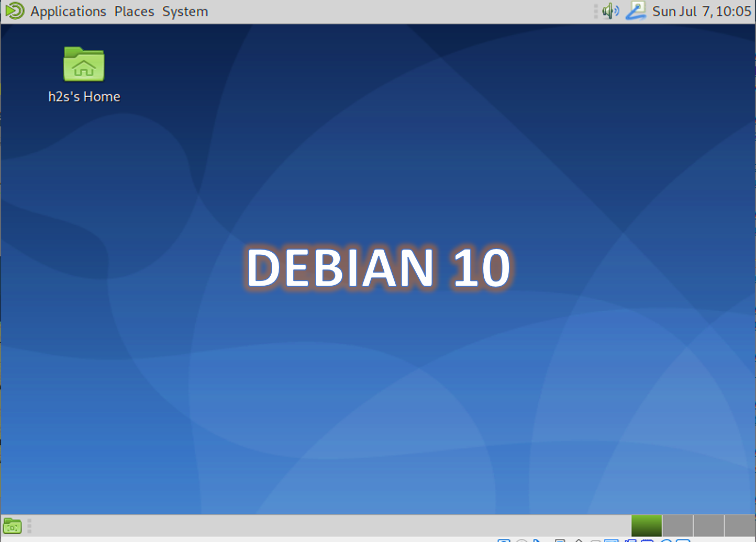Click the DEBIAN 10 text on wallpaper

coord(378,268)
